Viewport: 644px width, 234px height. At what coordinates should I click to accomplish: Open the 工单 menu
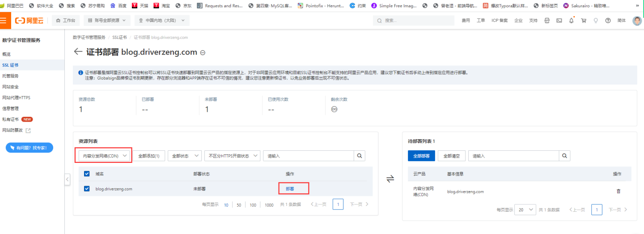point(481,21)
